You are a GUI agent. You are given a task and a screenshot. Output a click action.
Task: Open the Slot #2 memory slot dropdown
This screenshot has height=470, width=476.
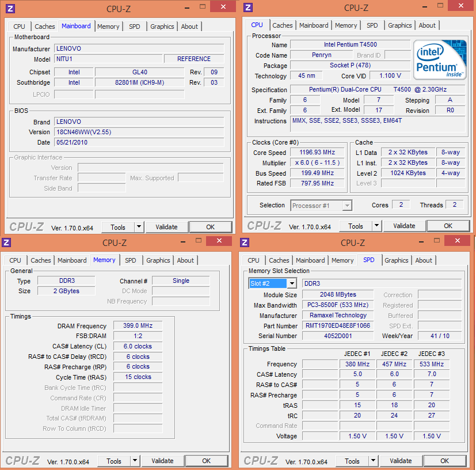(292, 283)
